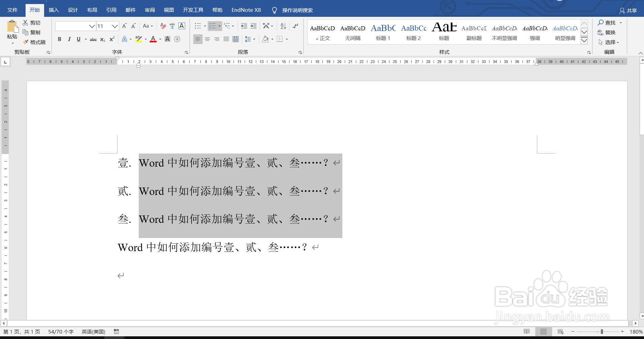Decrease the paragraph indent
Image resolution: width=644 pixels, height=339 pixels.
pyautogui.click(x=244, y=26)
